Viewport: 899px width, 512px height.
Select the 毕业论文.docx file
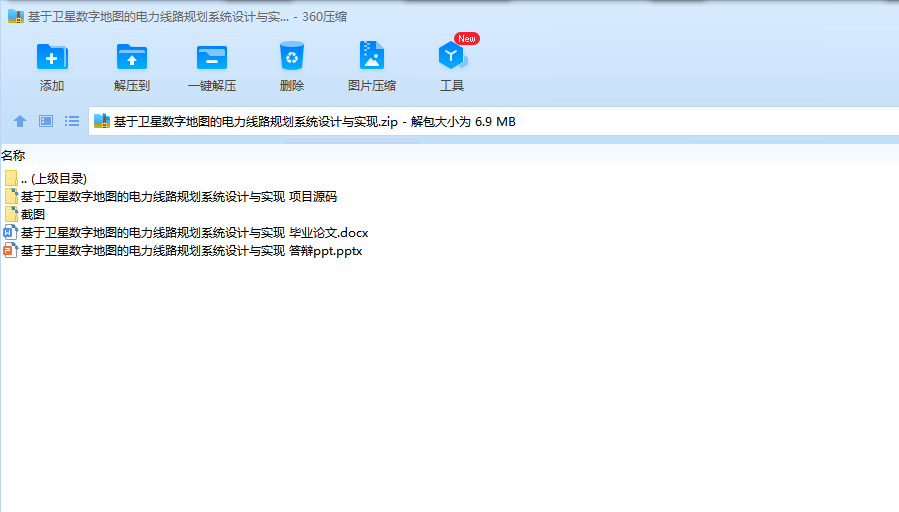click(x=186, y=233)
